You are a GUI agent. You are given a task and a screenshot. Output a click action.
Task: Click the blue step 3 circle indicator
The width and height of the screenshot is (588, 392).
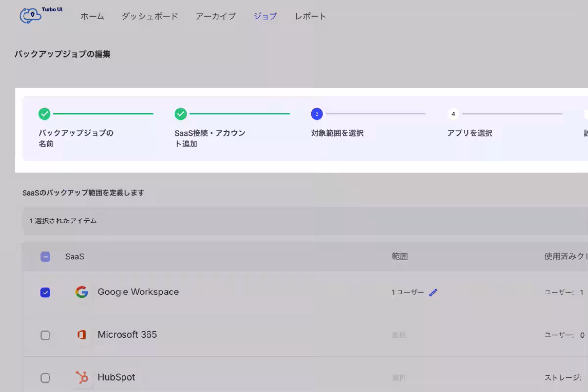317,114
